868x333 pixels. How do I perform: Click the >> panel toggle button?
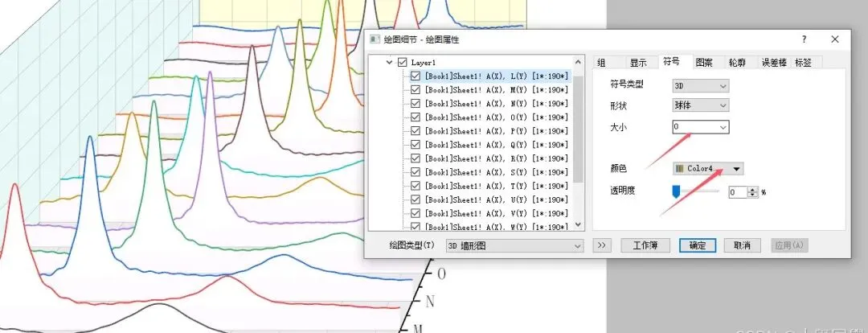click(x=602, y=245)
